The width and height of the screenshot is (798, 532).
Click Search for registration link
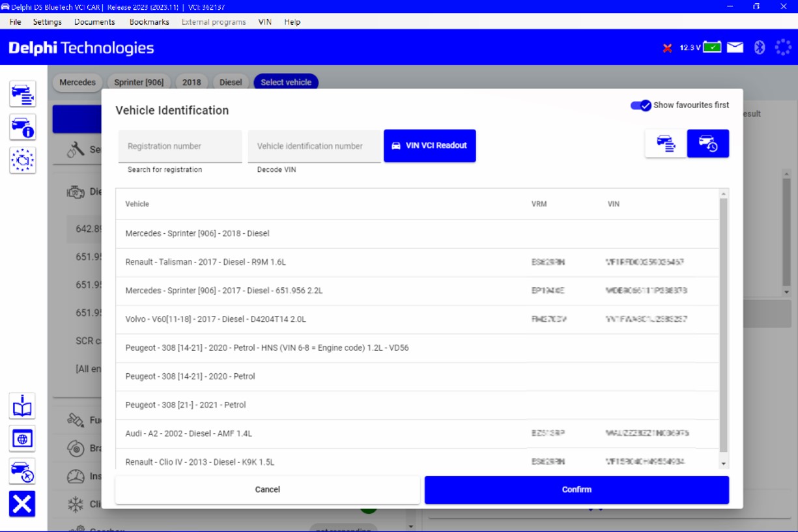coord(165,170)
